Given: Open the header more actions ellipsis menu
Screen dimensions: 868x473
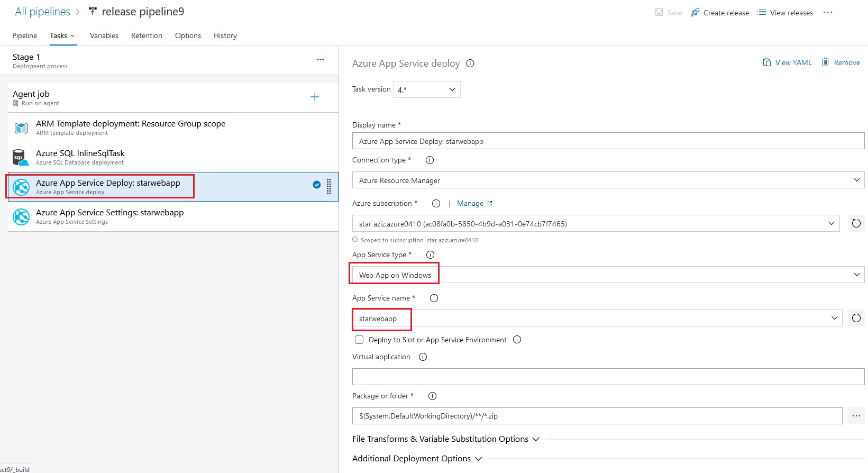Looking at the screenshot, I should [828, 12].
